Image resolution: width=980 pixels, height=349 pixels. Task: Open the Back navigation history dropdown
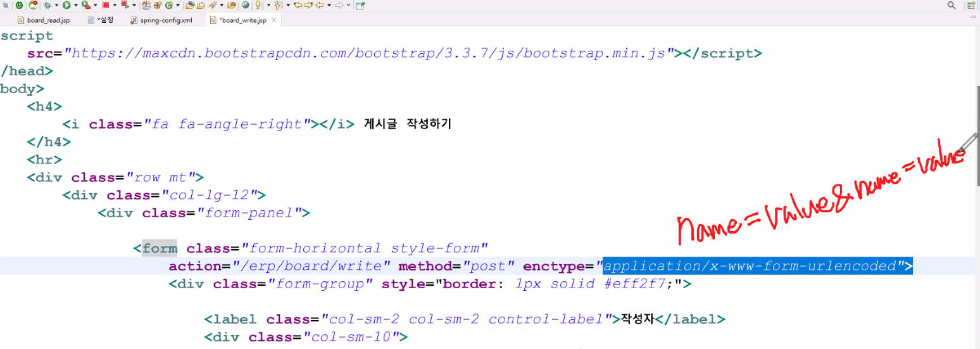tap(329, 5)
